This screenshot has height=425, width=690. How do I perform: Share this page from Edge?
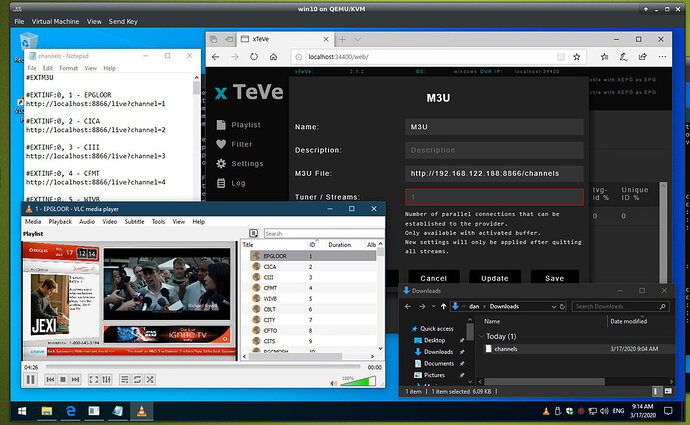(643, 57)
